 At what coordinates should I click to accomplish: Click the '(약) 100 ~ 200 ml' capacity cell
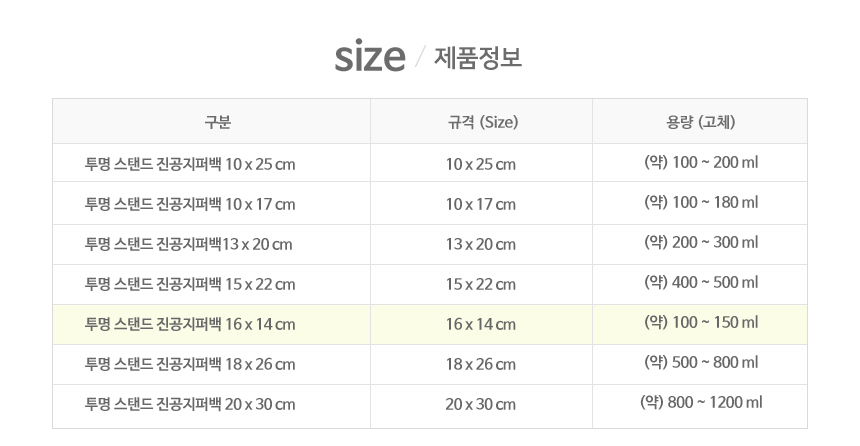click(701, 162)
